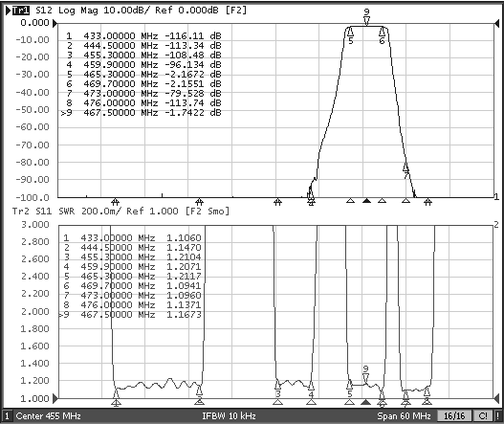Click the [F2 Smo] indicator in Tr2 title
504x424 pixels.
pyautogui.click(x=208, y=212)
